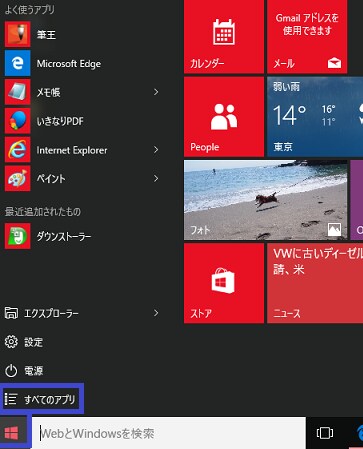
Task: Show すべてのアプリ list
Action: tap(41, 399)
